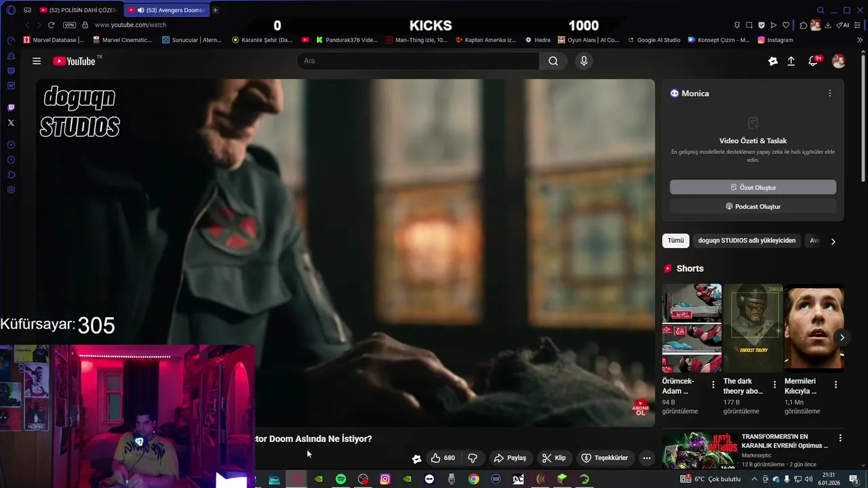Open Spotify from the taskbar
The image size is (868, 488).
point(340,479)
